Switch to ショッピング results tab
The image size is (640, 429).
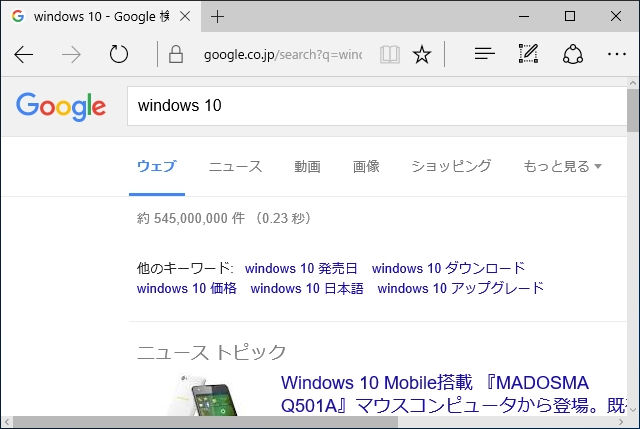451,166
